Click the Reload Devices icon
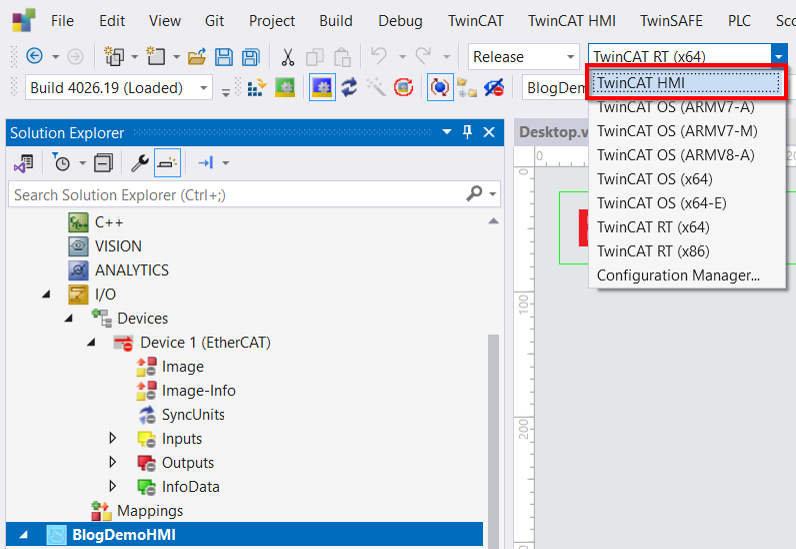The height and width of the screenshot is (549, 796). click(349, 88)
